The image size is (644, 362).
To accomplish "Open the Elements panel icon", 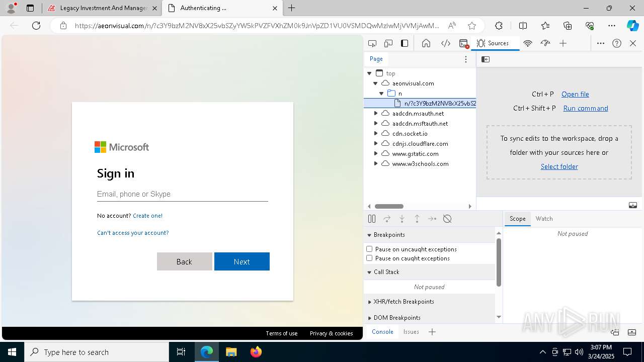I will [x=446, y=43].
